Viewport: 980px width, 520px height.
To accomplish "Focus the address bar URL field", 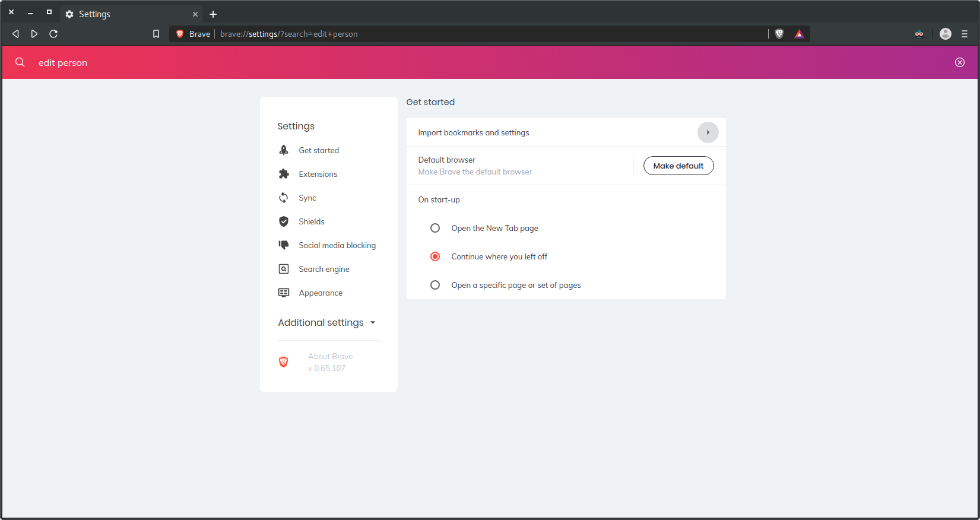I will point(490,34).
